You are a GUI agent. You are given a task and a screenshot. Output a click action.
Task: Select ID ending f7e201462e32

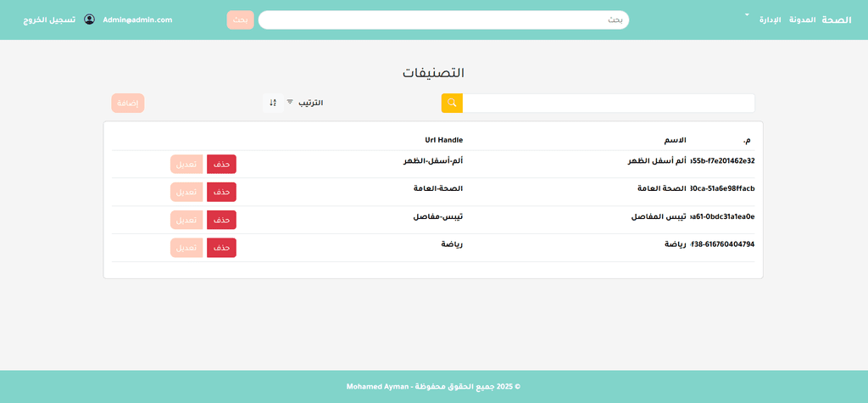(x=723, y=160)
